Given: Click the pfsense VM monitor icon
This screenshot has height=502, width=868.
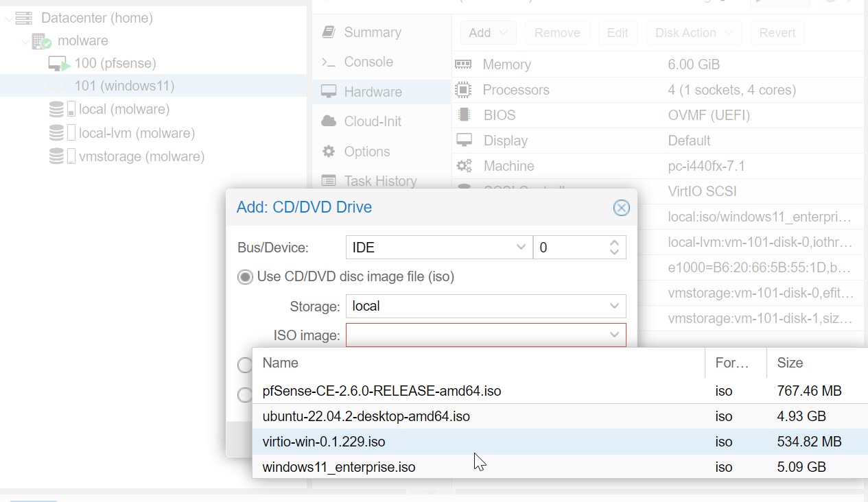Looking at the screenshot, I should coord(58,64).
